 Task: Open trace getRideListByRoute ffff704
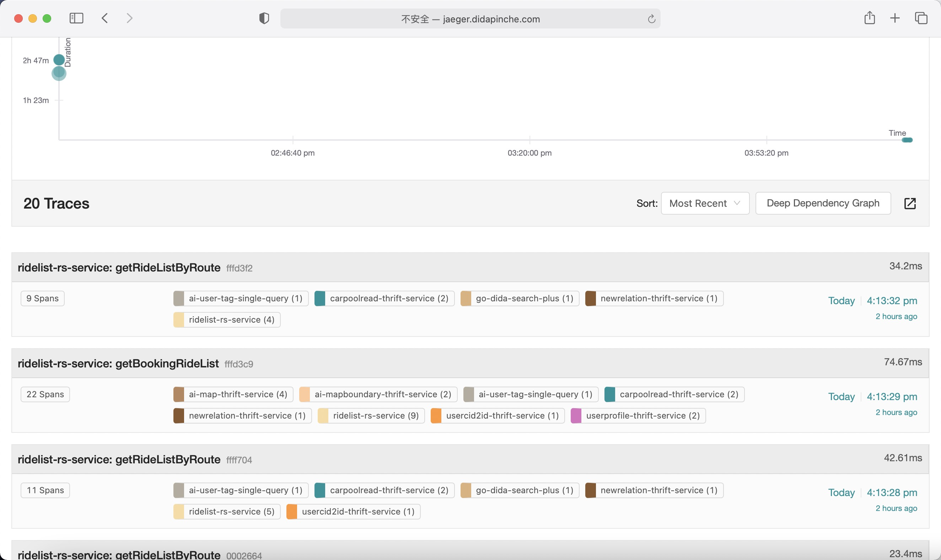(119, 459)
